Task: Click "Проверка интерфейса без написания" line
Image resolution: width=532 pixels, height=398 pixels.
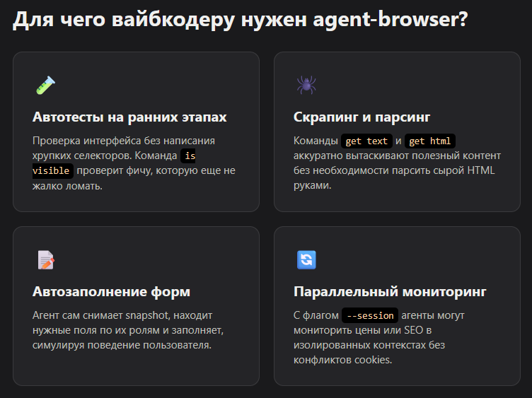Action: click(x=124, y=141)
